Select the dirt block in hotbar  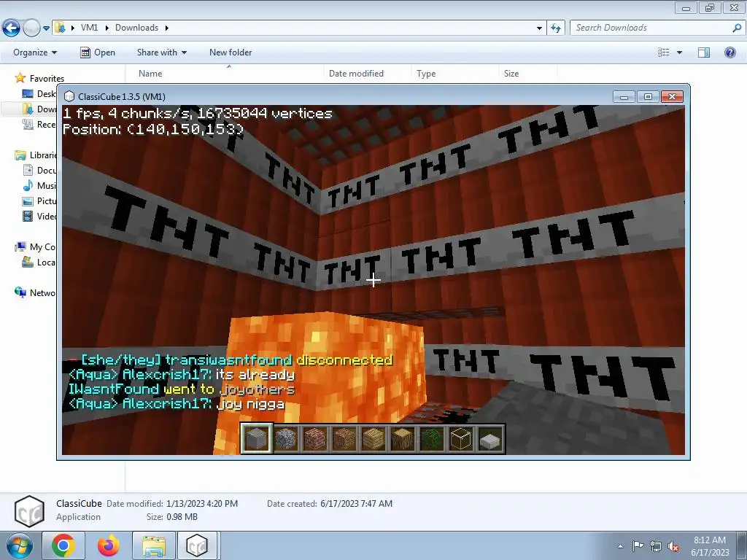click(x=344, y=438)
